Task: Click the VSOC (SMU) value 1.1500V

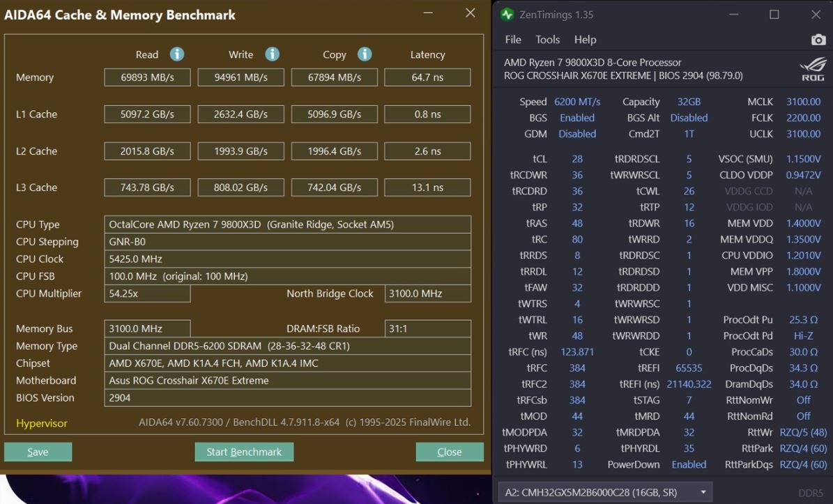Action: coord(803,159)
